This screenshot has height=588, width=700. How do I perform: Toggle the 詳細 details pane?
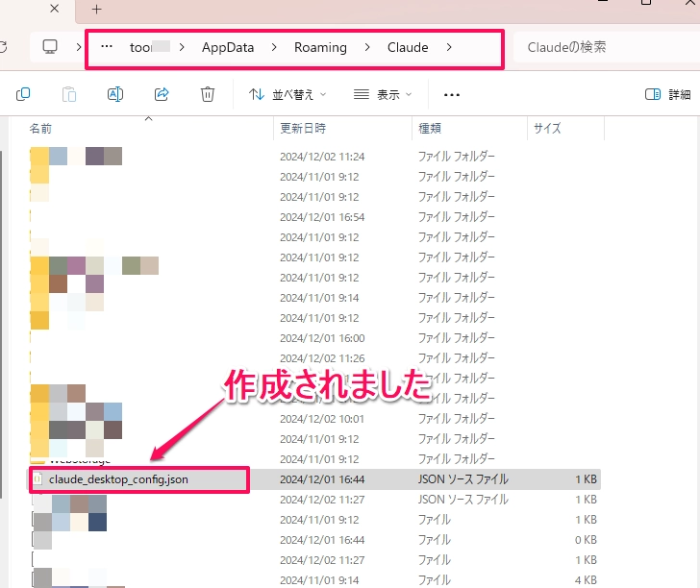point(668,94)
